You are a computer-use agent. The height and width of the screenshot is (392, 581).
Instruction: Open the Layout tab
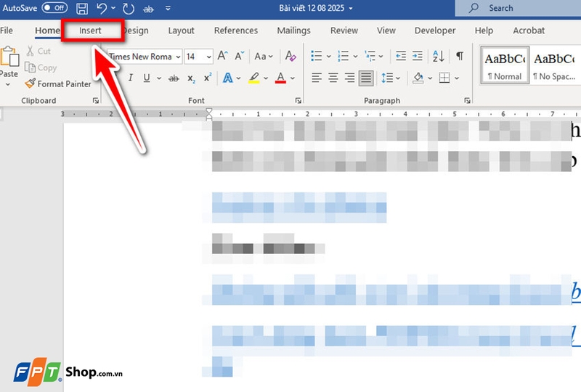coord(181,30)
